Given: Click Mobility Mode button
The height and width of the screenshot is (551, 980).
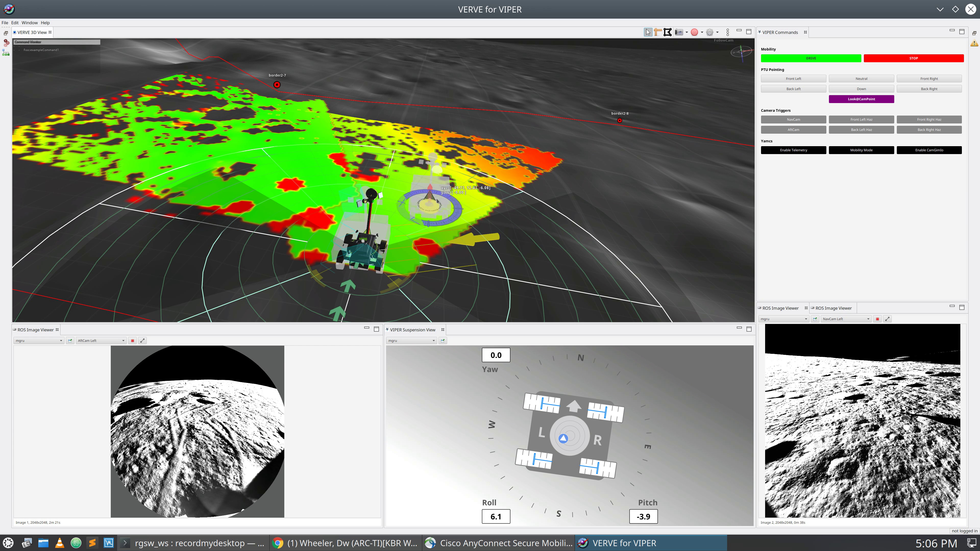Looking at the screenshot, I should click(x=861, y=150).
